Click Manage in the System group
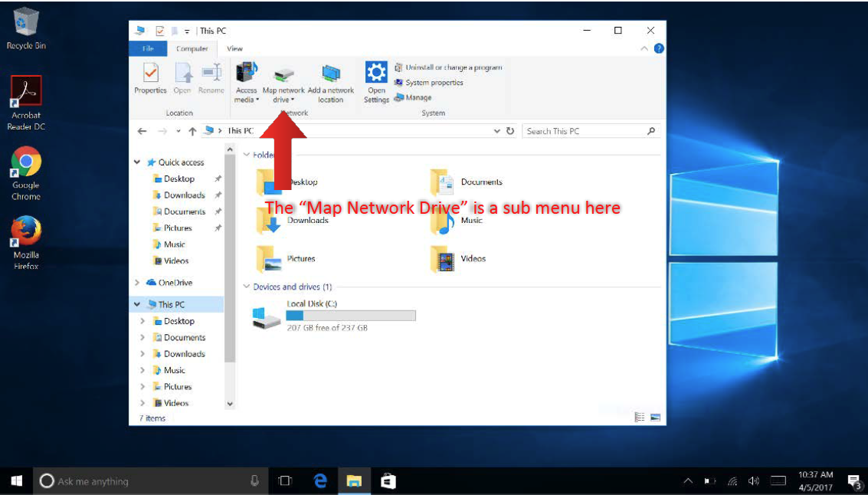 [413, 97]
